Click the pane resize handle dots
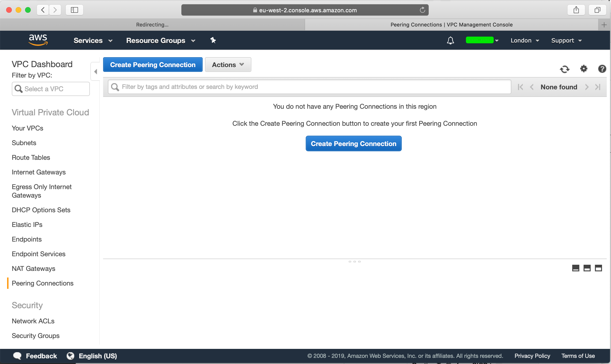 [355, 261]
